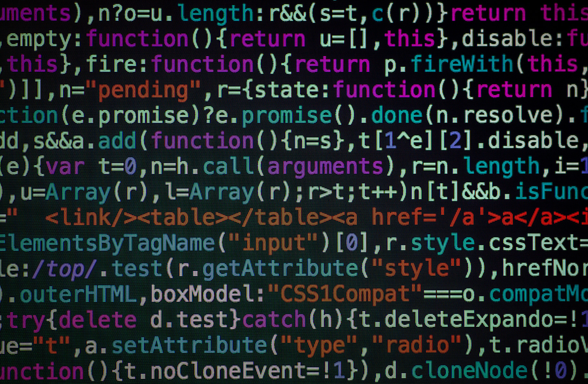Click the "pending" string literal
Viewport: 588px width, 384px height.
pyautogui.click(x=144, y=91)
